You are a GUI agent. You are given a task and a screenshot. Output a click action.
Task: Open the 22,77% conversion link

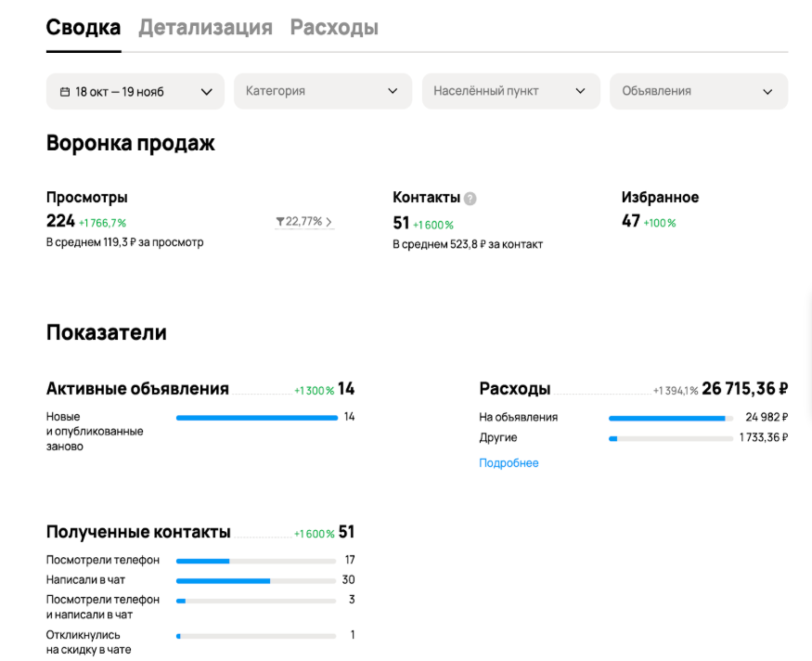point(304,222)
